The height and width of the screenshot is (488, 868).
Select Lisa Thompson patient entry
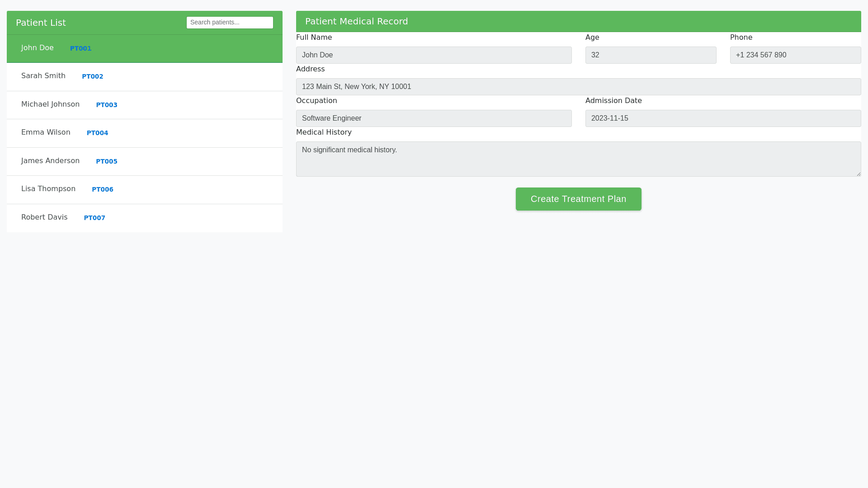click(48, 189)
